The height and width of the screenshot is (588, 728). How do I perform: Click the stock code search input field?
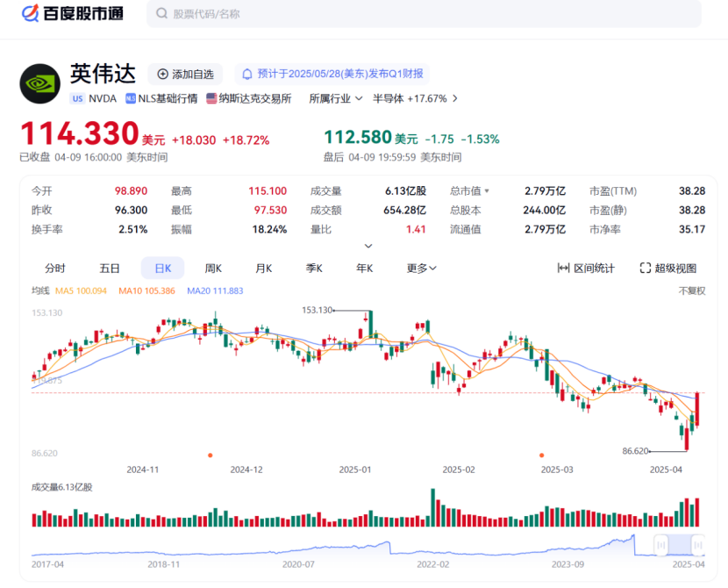tap(421, 14)
